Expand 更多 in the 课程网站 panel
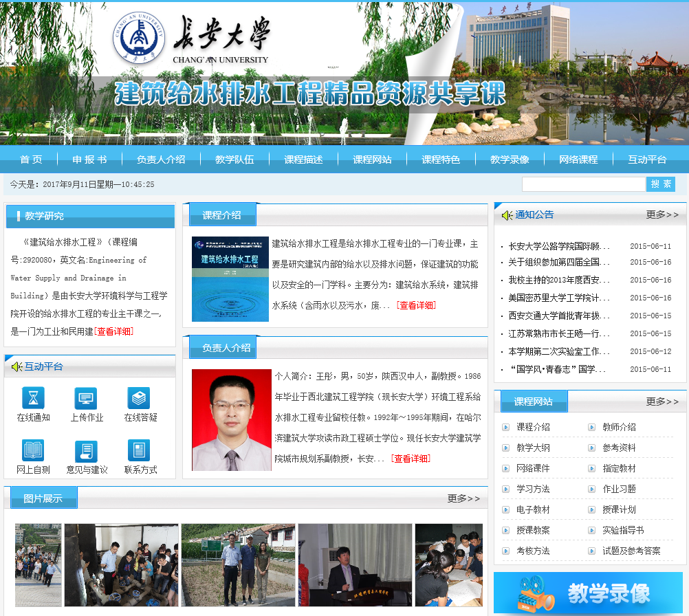Image resolution: width=689 pixels, height=616 pixels. 661,401
